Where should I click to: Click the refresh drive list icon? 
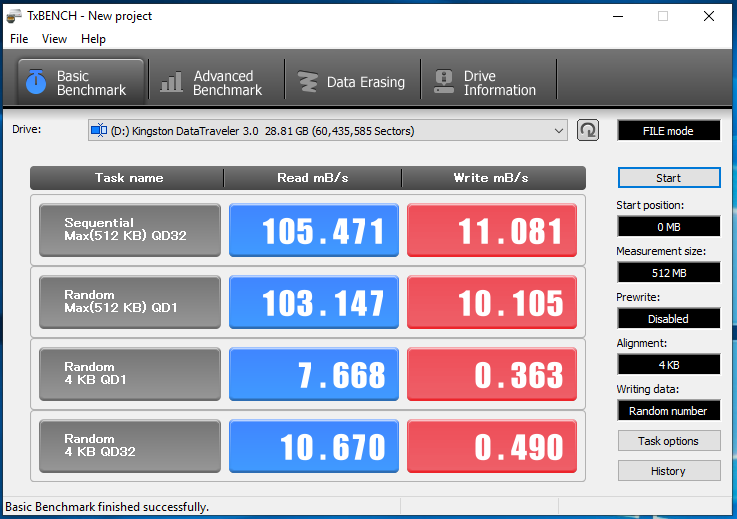click(588, 130)
